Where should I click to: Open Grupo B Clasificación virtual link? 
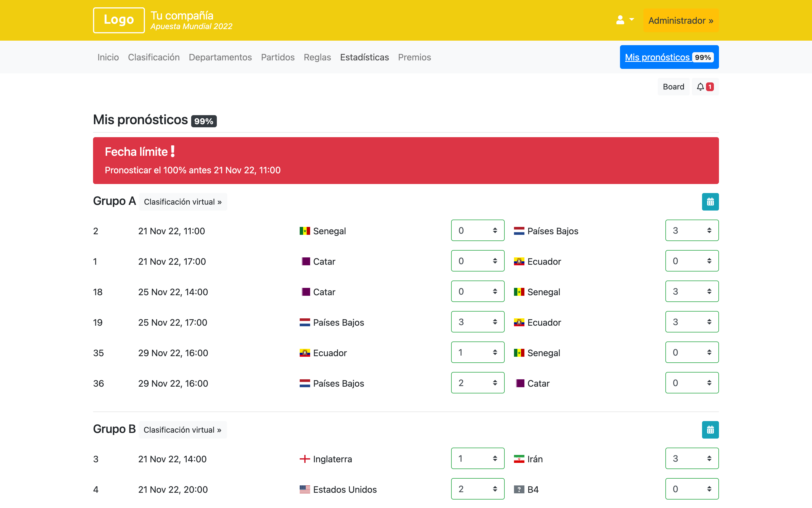coord(182,430)
